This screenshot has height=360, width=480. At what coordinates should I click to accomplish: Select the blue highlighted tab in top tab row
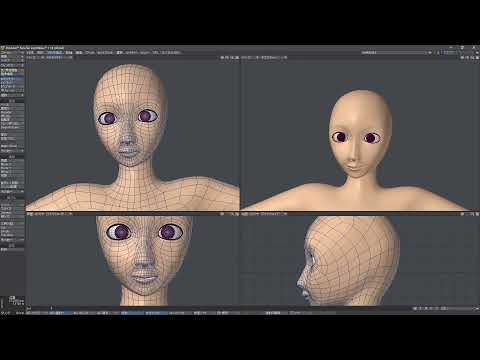pos(55,53)
